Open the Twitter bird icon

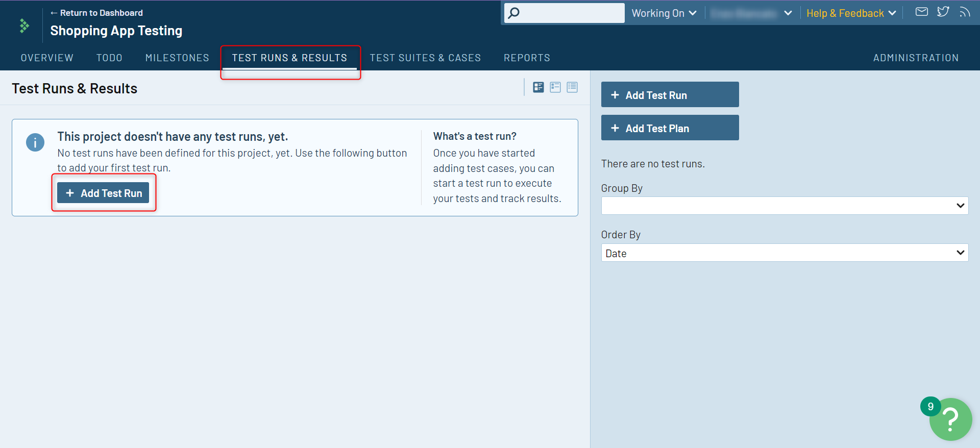pos(943,12)
